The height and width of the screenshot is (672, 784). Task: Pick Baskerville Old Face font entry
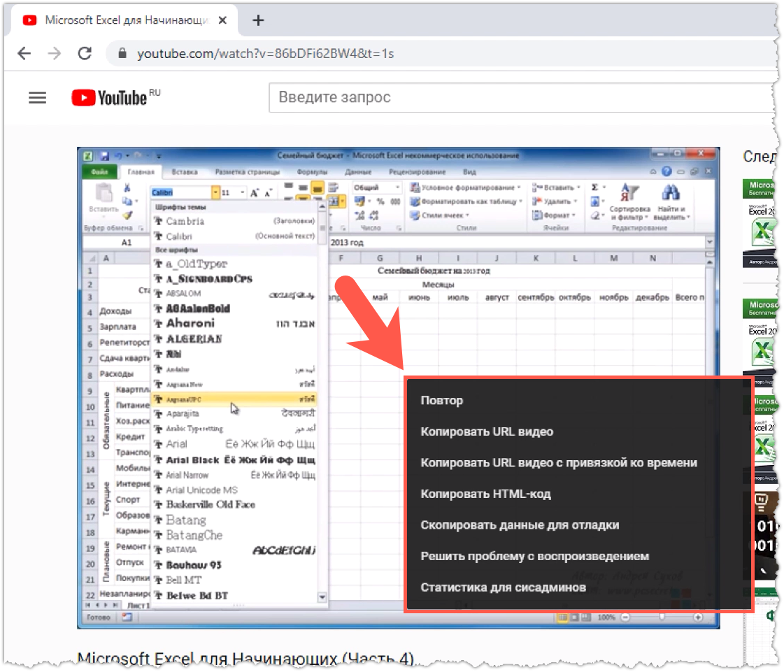coord(235,504)
